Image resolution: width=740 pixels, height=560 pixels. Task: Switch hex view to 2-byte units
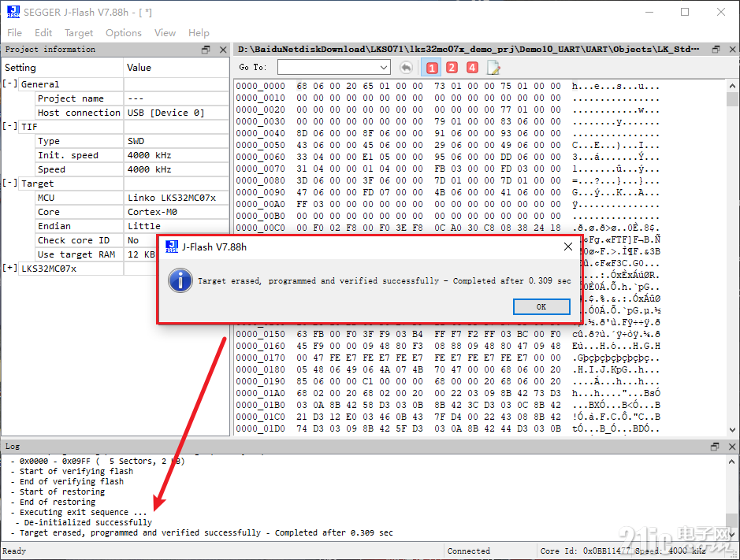point(452,68)
